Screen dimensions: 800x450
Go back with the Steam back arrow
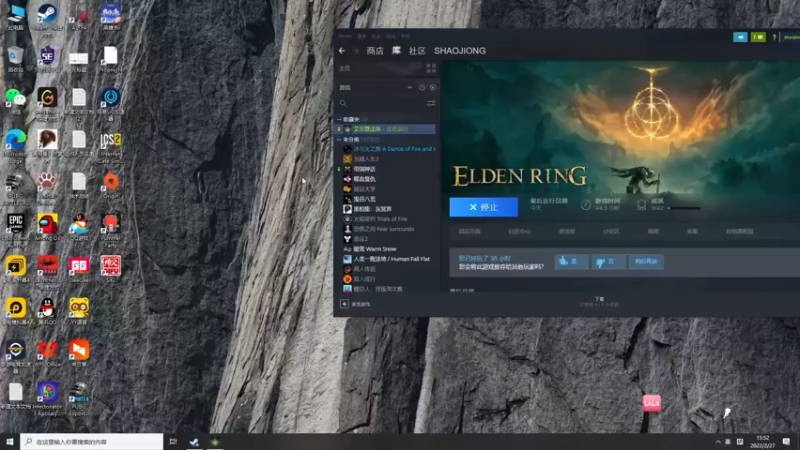(342, 51)
